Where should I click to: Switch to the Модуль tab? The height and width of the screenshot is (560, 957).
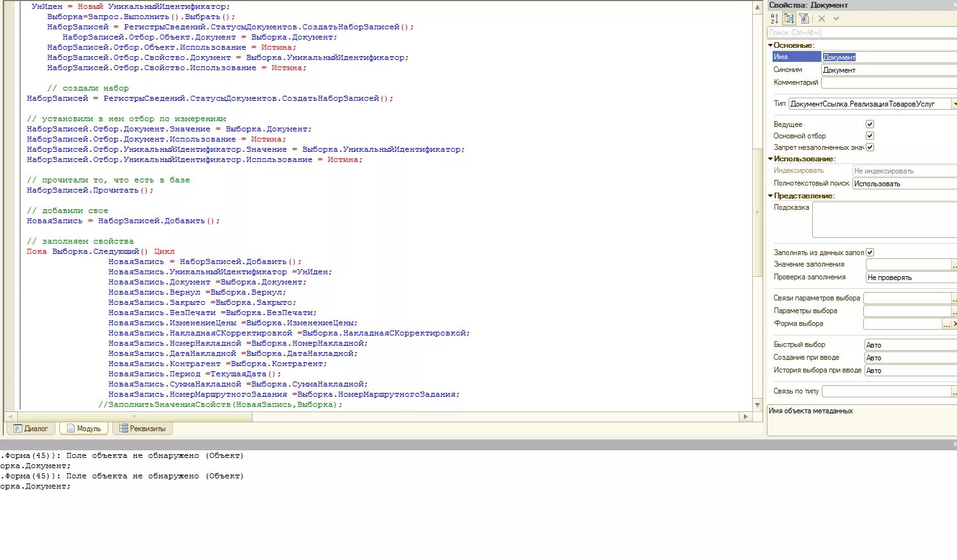click(x=84, y=429)
